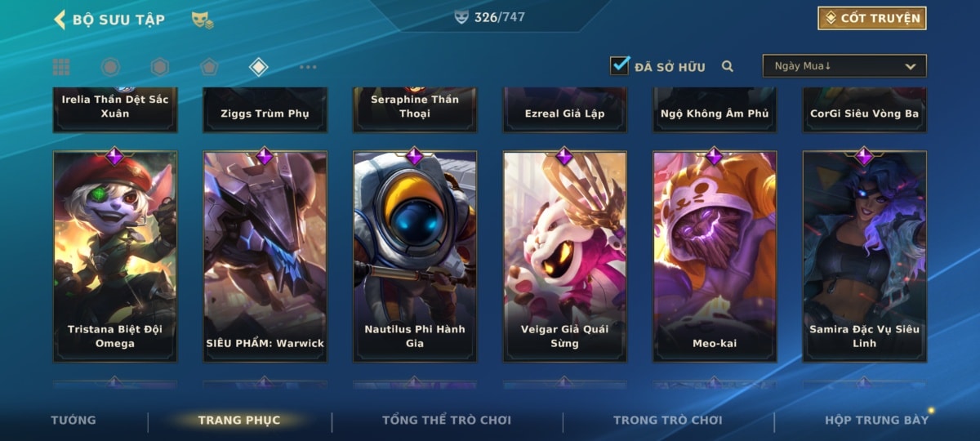Screen dimensions: 980x441
Task: Go back using the Bộ Sưu Tập arrow
Action: [60, 19]
